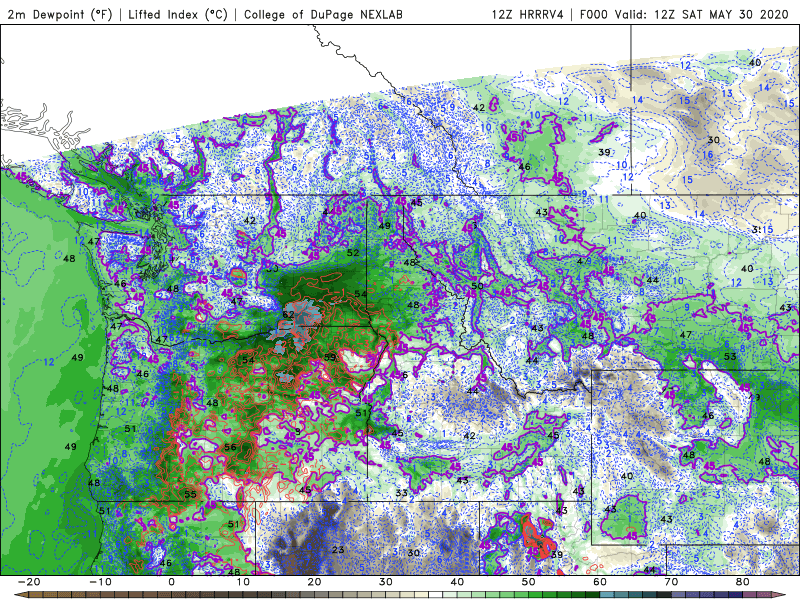
Task: Click the '53' dewpoint value on map
Action: 730,356
